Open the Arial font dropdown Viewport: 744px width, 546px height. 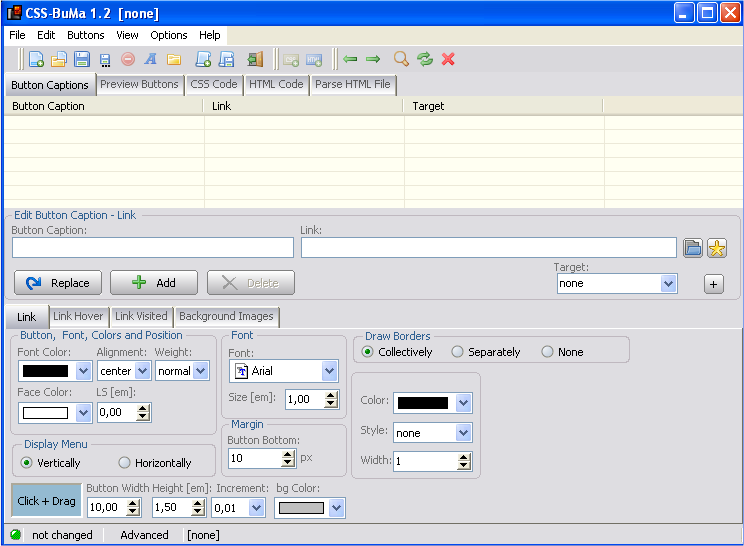329,371
